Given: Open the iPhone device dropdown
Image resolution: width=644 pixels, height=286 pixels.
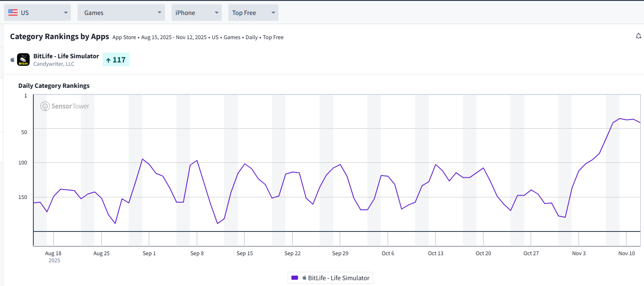Looking at the screenshot, I should (x=196, y=12).
